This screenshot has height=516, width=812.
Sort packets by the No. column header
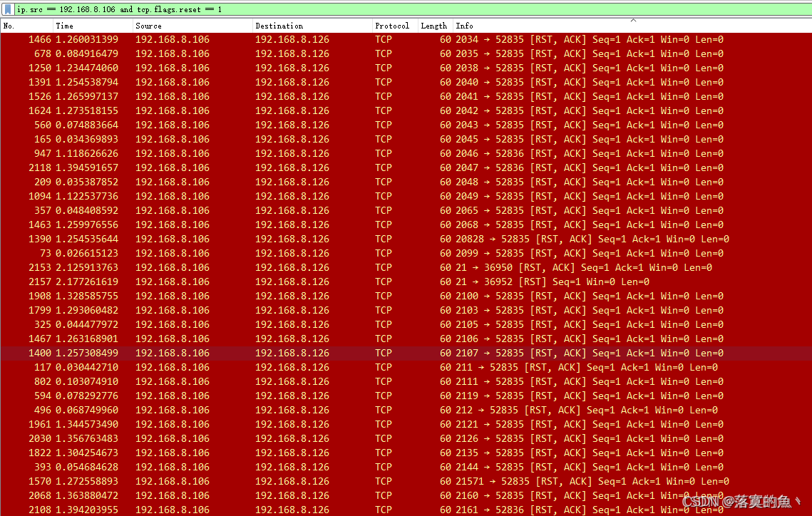coord(27,26)
